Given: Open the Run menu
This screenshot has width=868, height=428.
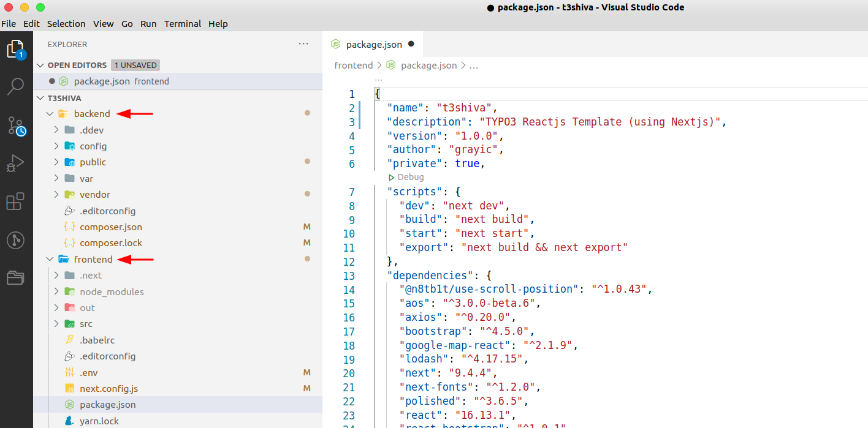Looking at the screenshot, I should 148,24.
